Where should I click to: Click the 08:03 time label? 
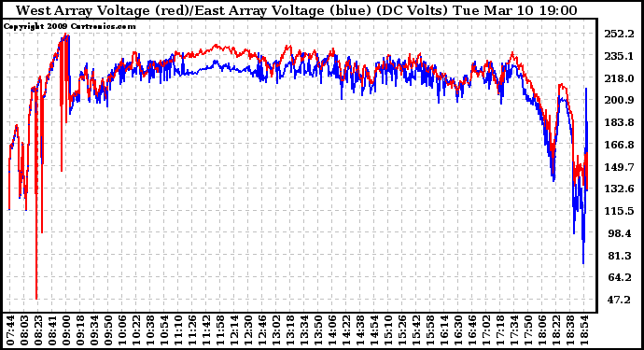24,330
